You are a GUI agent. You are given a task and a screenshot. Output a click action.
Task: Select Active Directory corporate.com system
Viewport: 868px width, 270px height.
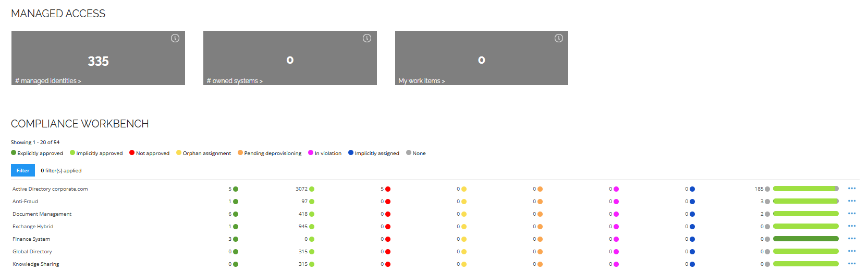click(x=50, y=189)
